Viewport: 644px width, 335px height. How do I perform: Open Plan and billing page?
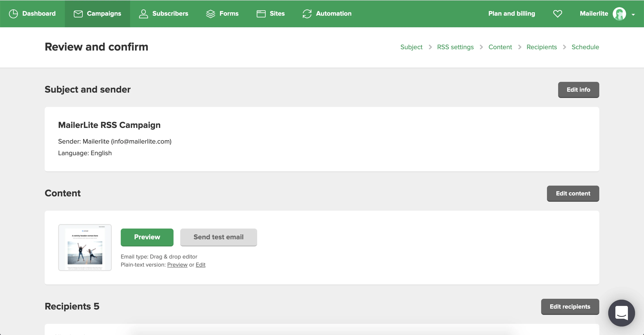(511, 13)
